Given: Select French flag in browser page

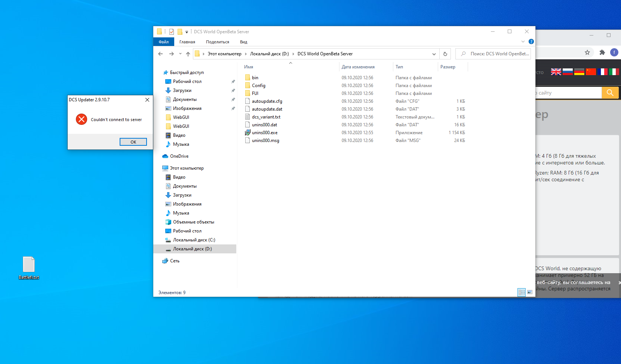Looking at the screenshot, I should coord(602,72).
